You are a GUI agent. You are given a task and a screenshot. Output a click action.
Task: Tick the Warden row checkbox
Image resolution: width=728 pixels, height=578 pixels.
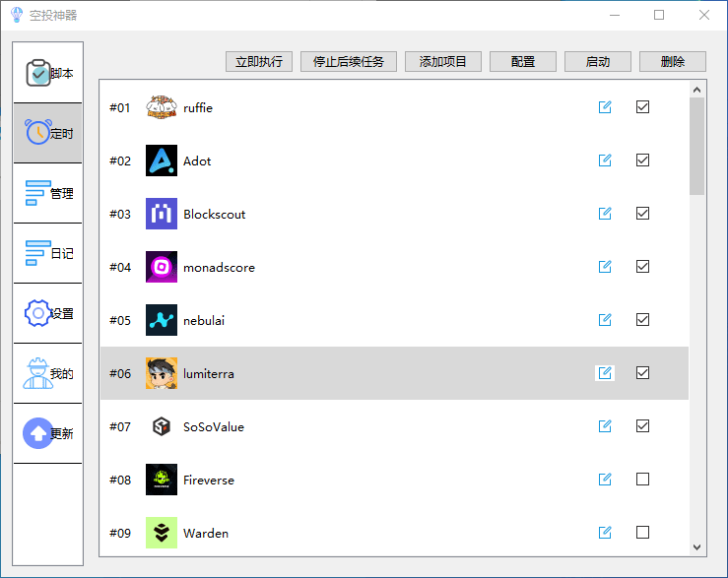coord(642,533)
